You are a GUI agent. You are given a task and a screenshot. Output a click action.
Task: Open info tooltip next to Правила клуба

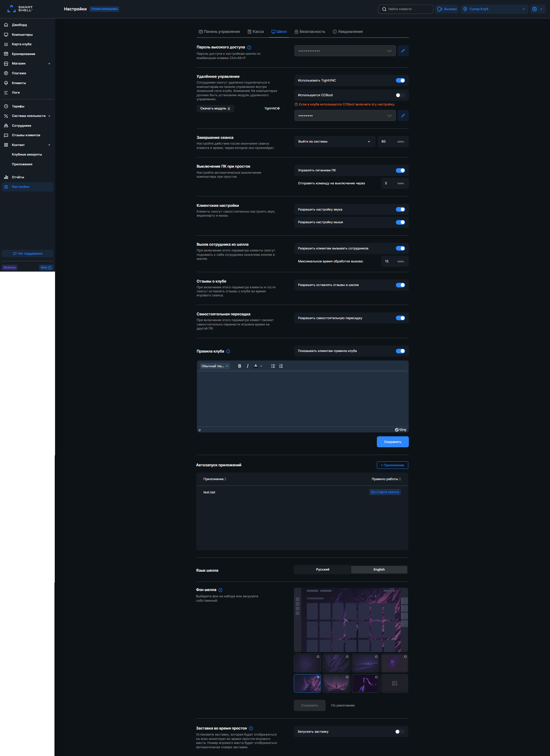coord(228,351)
